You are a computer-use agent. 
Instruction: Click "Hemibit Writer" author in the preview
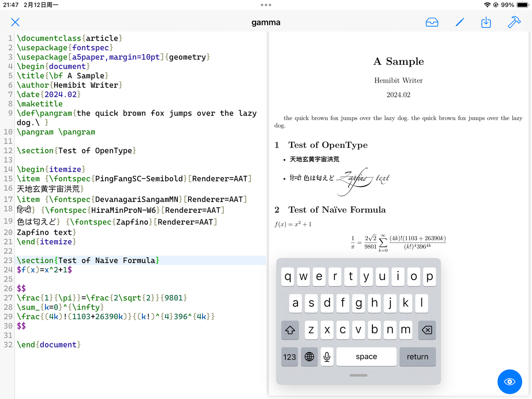(x=399, y=81)
